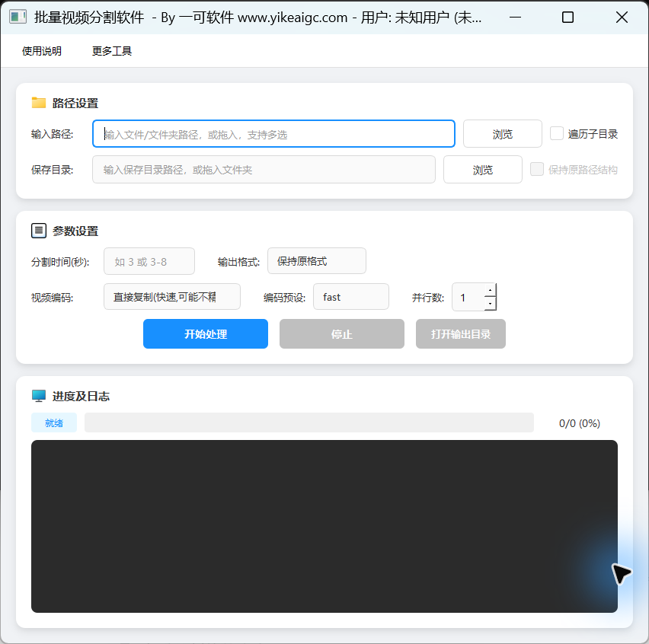The image size is (649, 644).
Task: Focus the 输入路径 input field
Action: click(273, 134)
